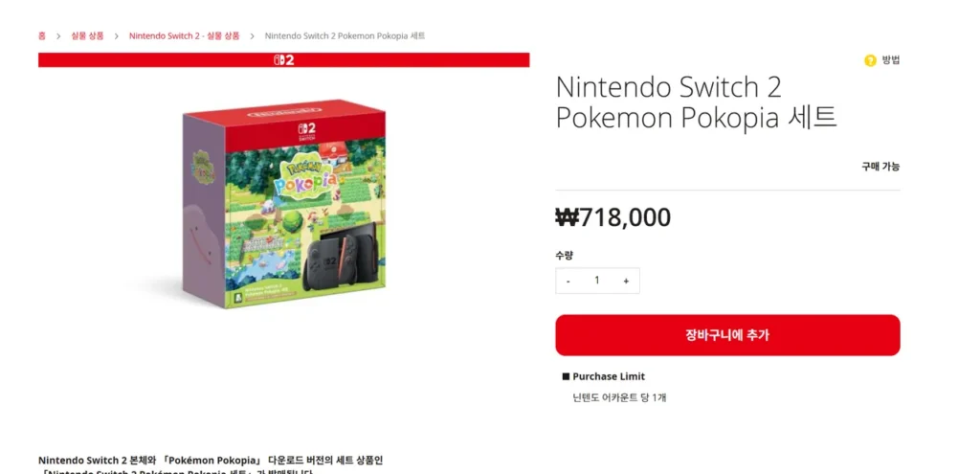
Task: Click the ₩718,000 price text
Action: pos(613,217)
